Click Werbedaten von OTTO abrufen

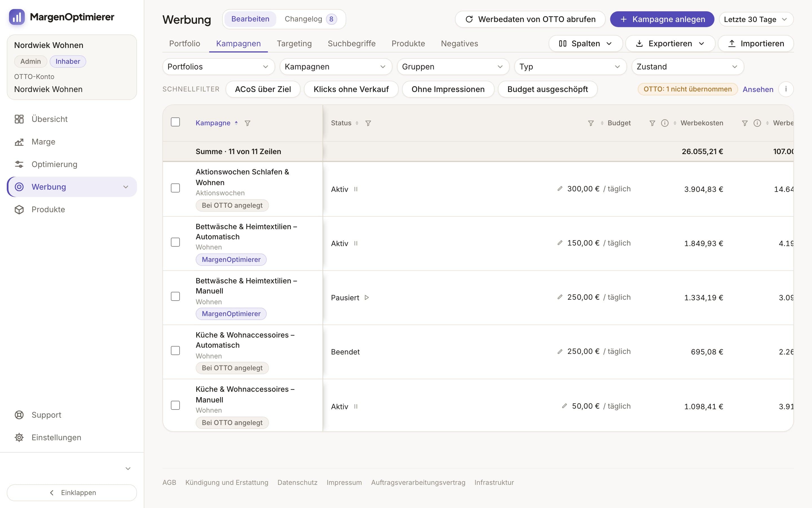click(530, 19)
